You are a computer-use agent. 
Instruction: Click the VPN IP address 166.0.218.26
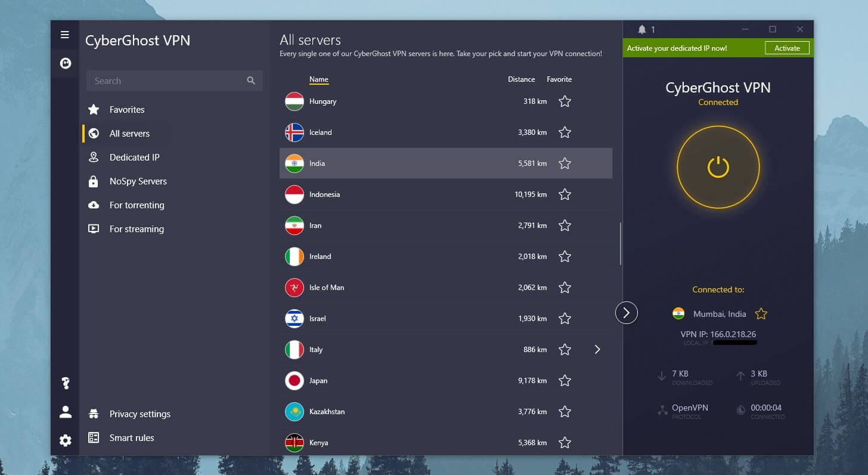click(x=733, y=334)
